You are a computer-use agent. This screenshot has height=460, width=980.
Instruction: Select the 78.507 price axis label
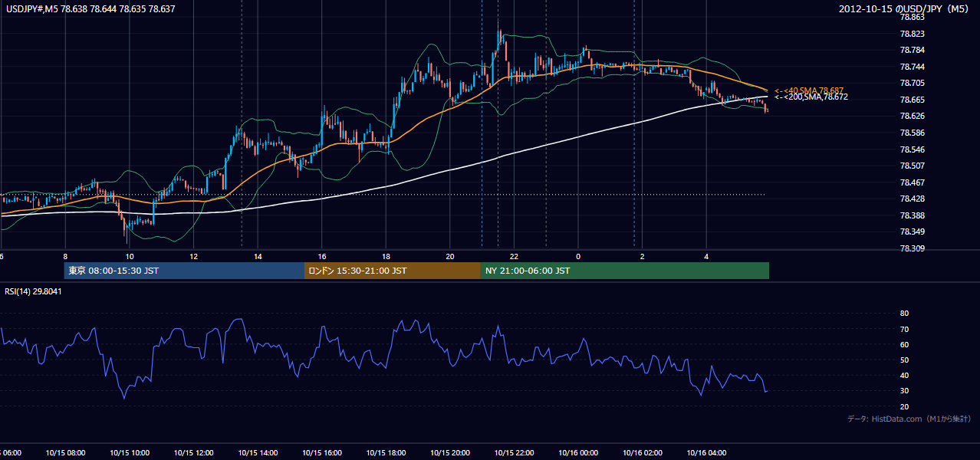pos(913,166)
